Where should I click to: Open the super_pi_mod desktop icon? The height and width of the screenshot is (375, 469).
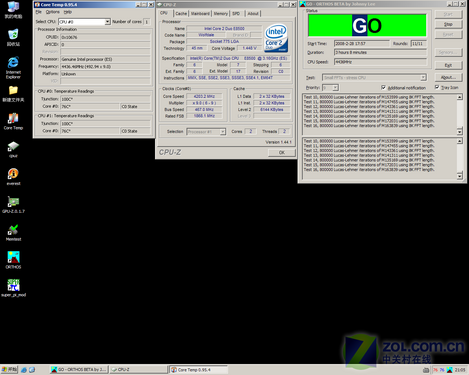pos(13,288)
